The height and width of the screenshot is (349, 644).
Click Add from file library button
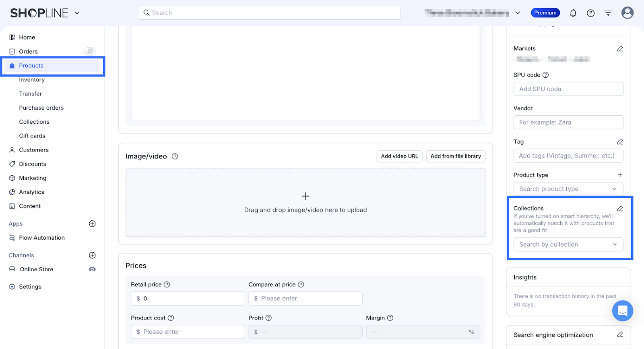[x=456, y=156]
